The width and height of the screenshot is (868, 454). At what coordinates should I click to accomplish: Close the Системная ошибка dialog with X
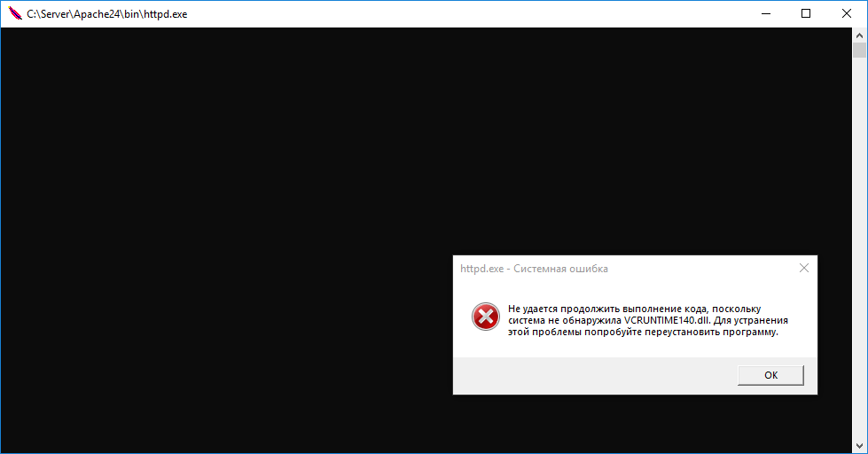(803, 268)
